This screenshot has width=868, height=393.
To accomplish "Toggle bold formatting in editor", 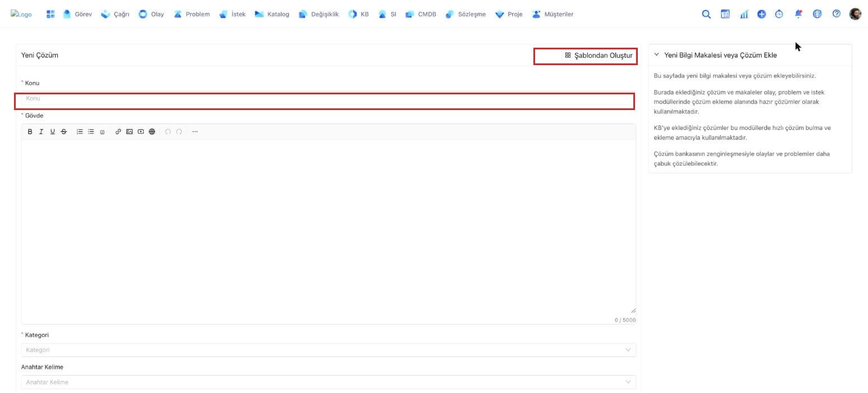I will click(30, 132).
